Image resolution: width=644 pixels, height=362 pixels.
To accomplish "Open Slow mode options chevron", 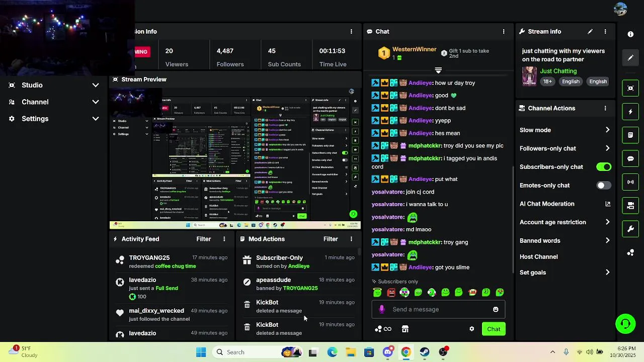I will point(607,130).
